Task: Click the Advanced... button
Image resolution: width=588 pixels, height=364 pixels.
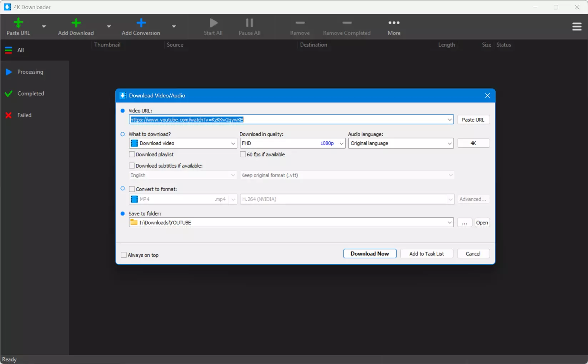Action: pyautogui.click(x=473, y=199)
